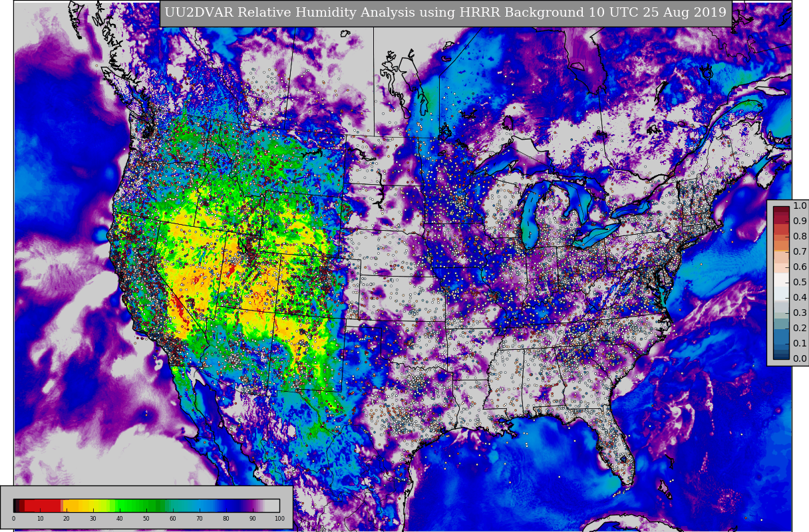Screen dimensions: 809x532
Task: Click the 10 tick label on humidity colorbar
Action: [x=40, y=518]
